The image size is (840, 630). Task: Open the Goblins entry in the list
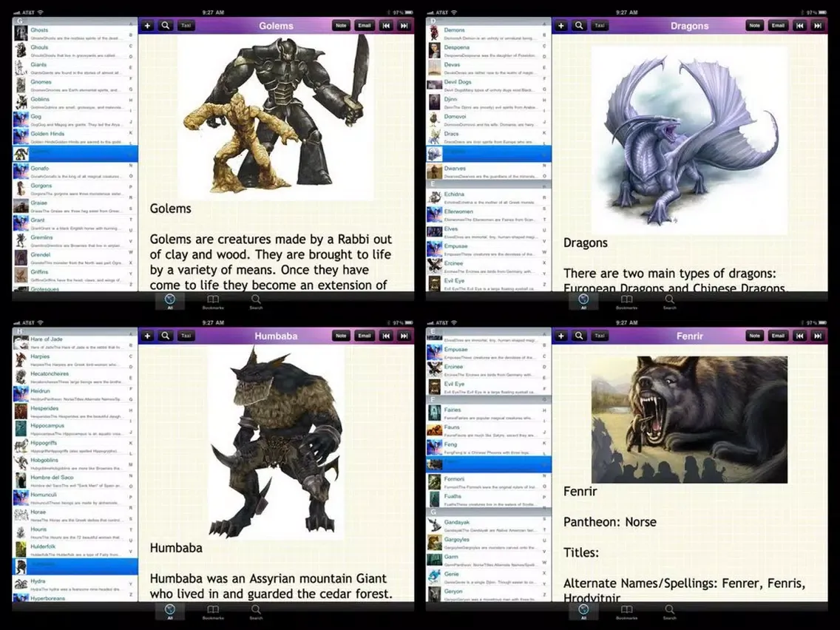[x=71, y=103]
